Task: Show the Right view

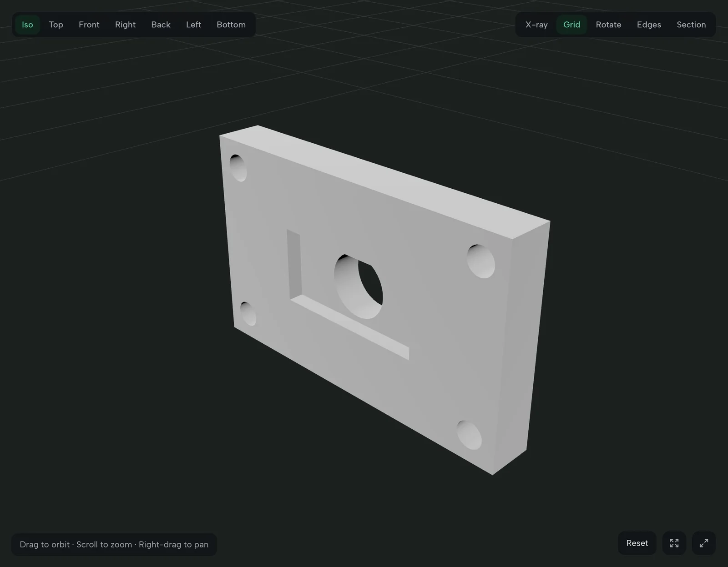Action: [x=125, y=25]
